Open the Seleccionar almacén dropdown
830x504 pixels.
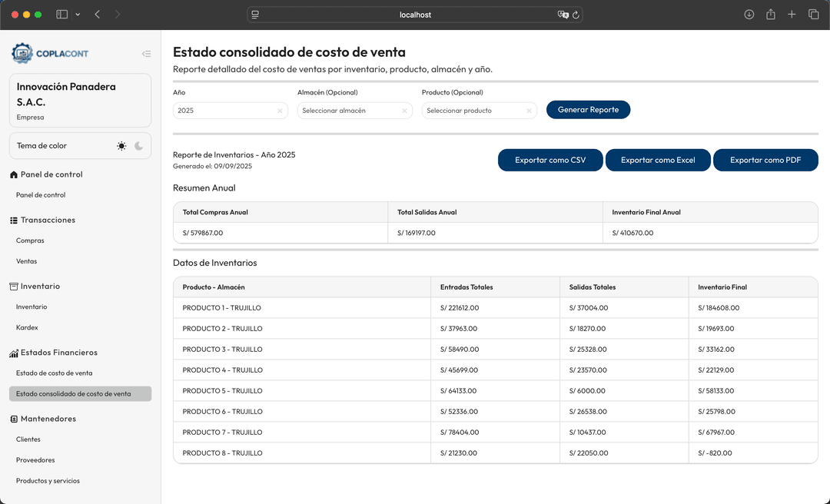pos(350,111)
